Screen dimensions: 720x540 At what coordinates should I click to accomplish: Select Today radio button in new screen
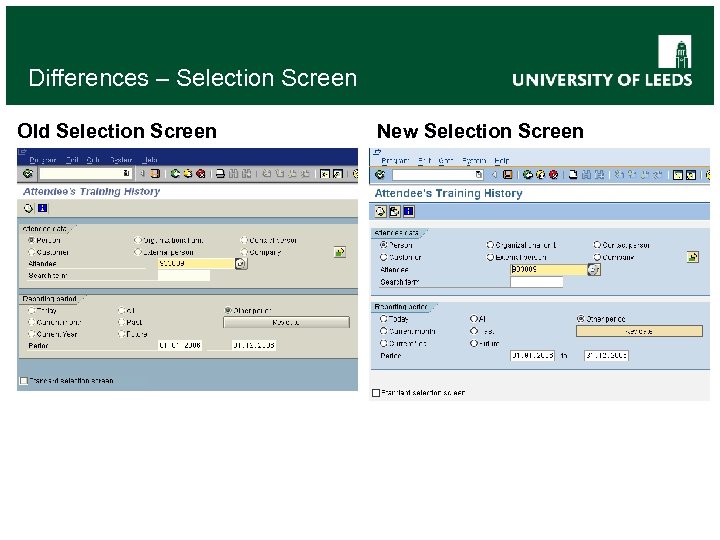coord(383,318)
